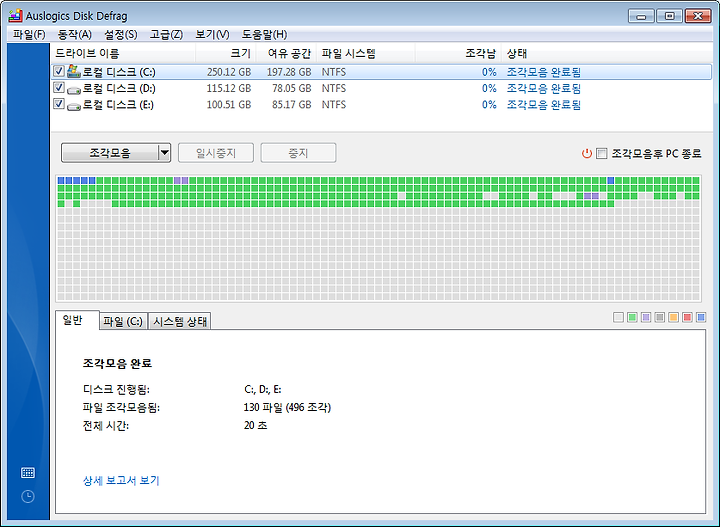
Task: Click the gray legend color swatch
Action: 660,317
